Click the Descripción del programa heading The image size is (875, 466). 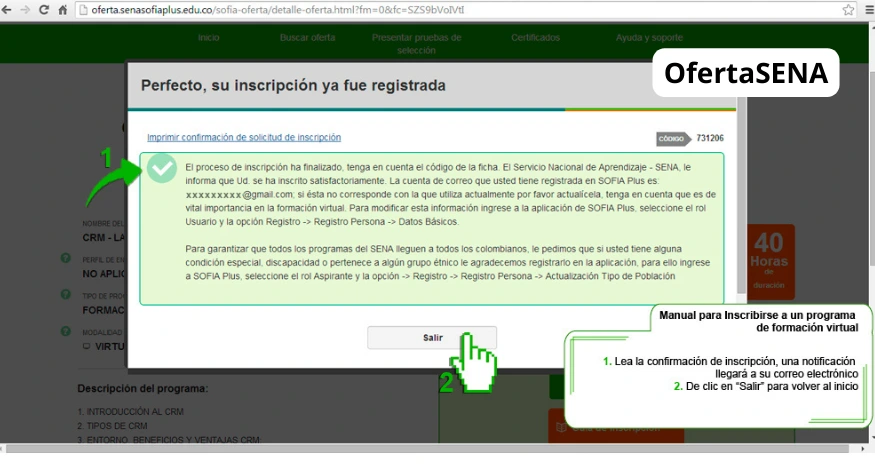143,388
